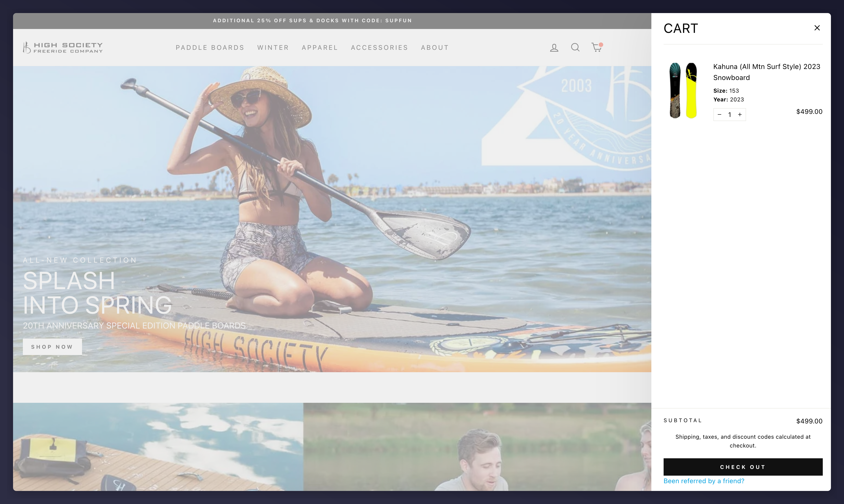Click the CART heading
The image size is (844, 504).
[x=681, y=29]
